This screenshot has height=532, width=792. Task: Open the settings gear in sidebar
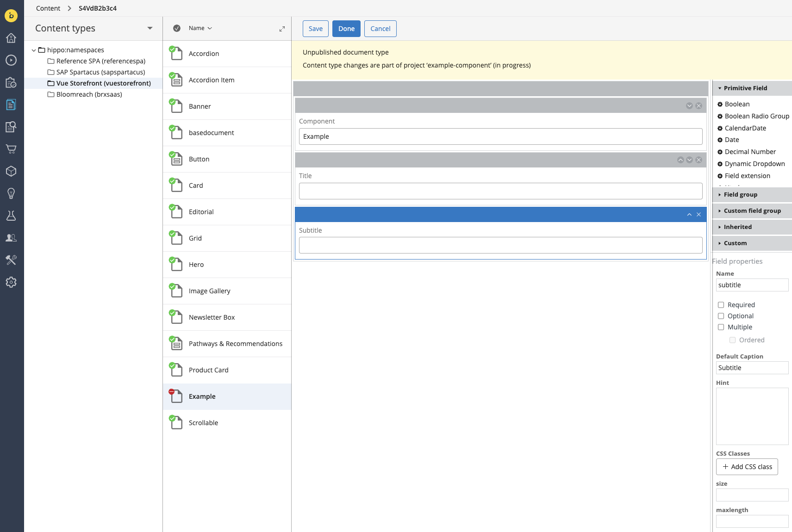[x=11, y=282]
